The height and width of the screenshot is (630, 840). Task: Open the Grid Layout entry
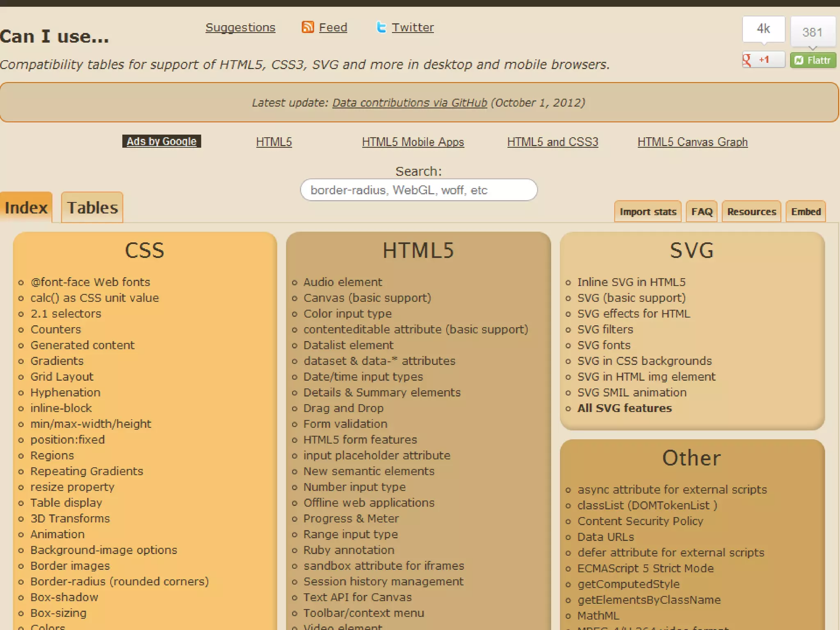point(62,377)
